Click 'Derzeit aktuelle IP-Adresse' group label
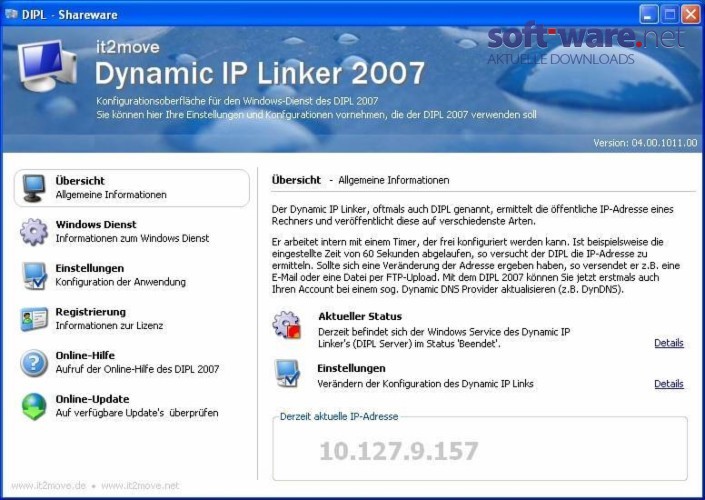The image size is (705, 500). (339, 416)
